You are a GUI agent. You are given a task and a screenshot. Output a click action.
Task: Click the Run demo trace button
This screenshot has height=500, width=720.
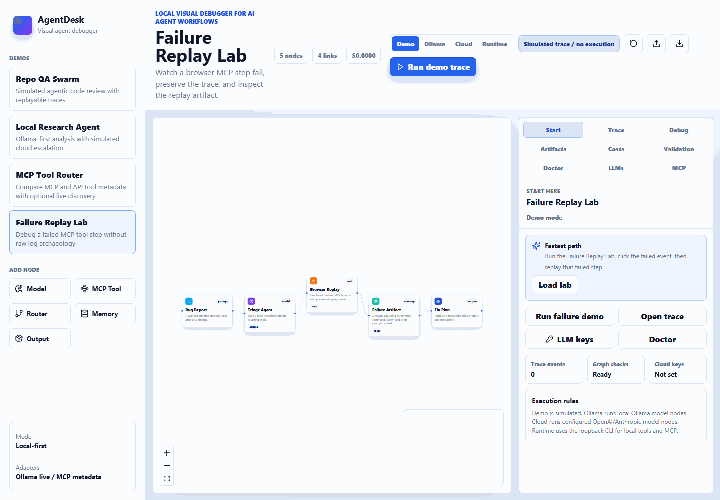click(x=433, y=67)
